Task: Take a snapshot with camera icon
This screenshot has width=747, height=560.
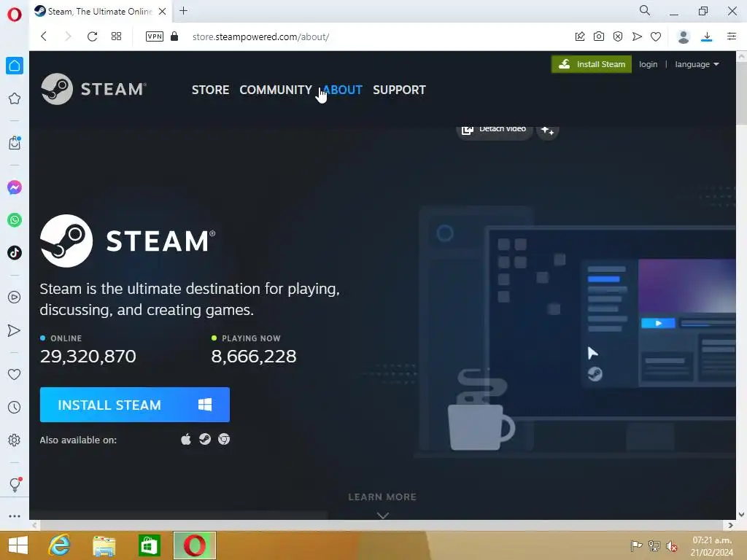Action: [599, 36]
